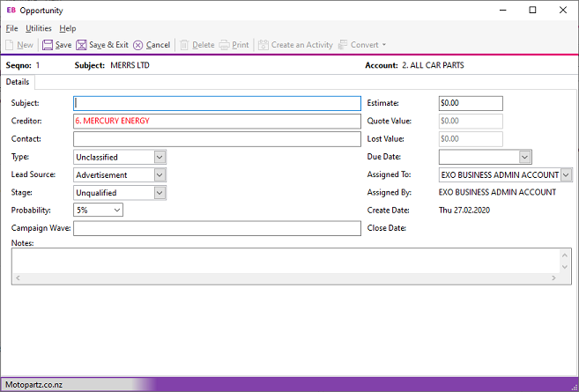
Task: Open the Help menu
Action: 68,28
